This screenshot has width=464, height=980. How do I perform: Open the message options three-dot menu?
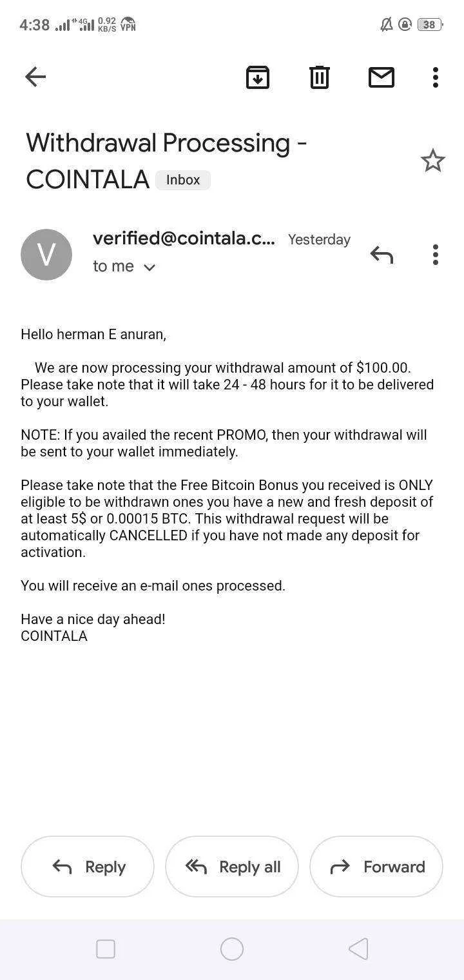[436, 255]
